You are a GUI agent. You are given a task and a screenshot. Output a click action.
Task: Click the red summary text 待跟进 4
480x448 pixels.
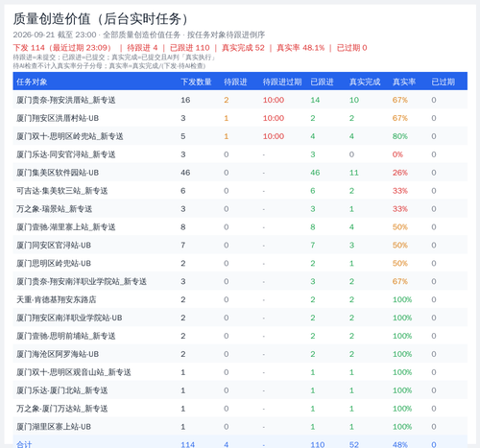click(142, 48)
